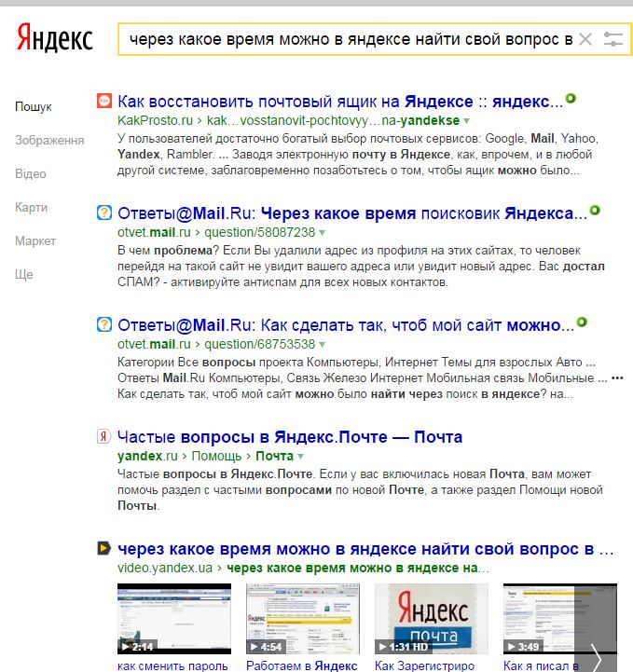
Task: Click the KakProsto favicon icon
Action: [104, 102]
